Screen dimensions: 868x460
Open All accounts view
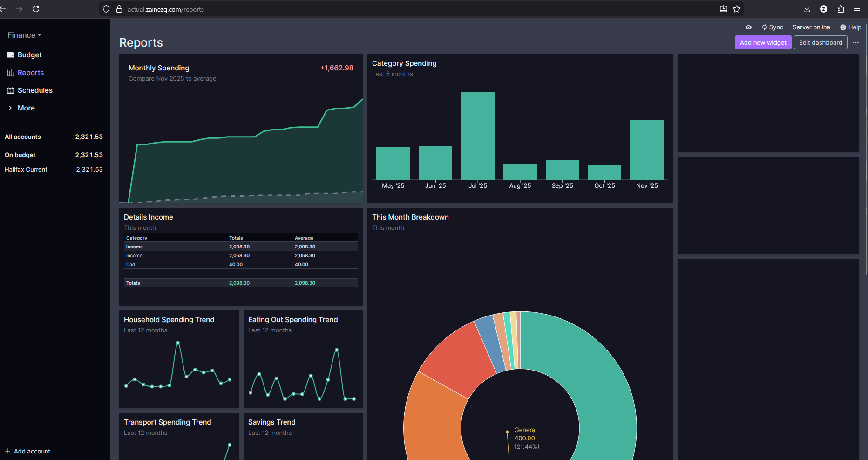[54, 137]
